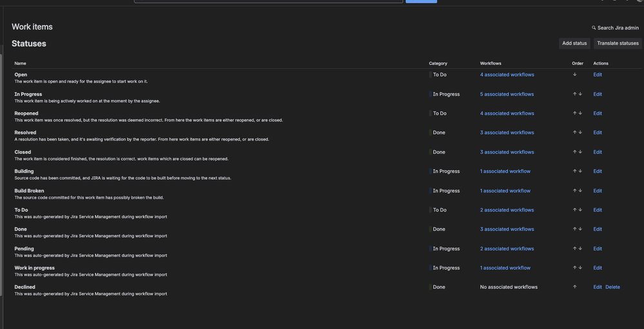The image size is (644, 329).
Task: Move Declined status up
Action: (x=574, y=287)
